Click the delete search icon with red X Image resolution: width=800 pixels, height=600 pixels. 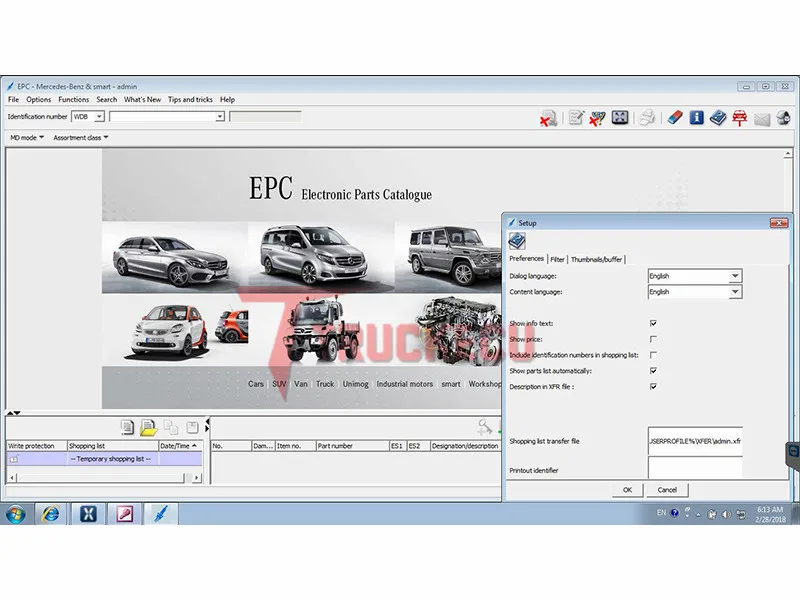548,118
